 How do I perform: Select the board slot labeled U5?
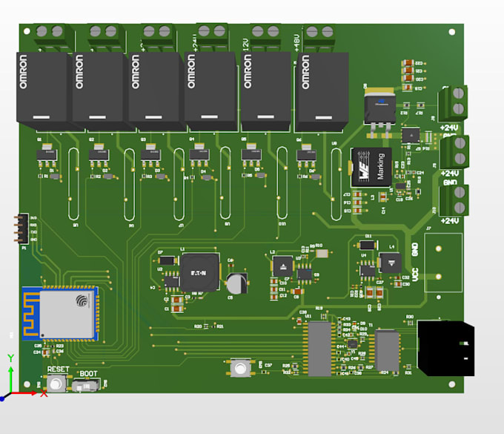[x=73, y=184]
